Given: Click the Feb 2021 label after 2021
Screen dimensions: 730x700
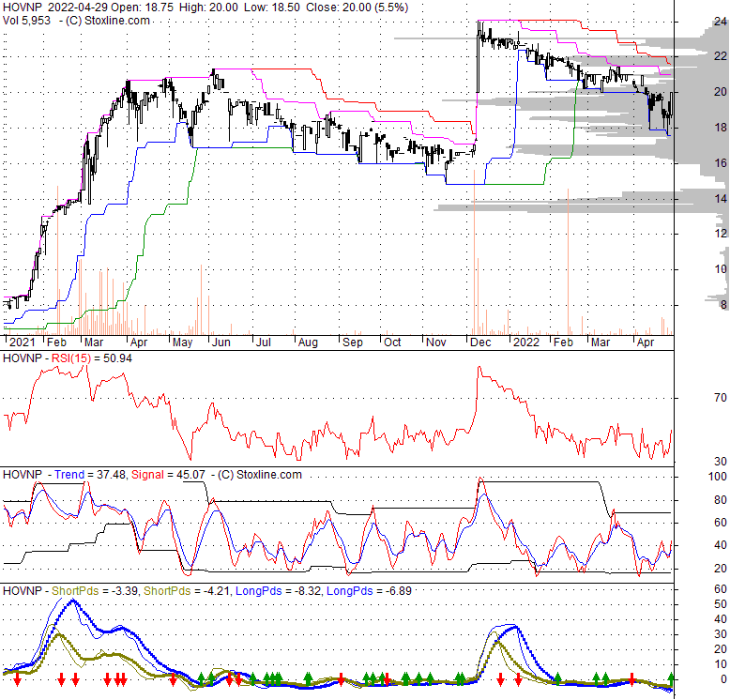Looking at the screenshot, I should [x=56, y=342].
